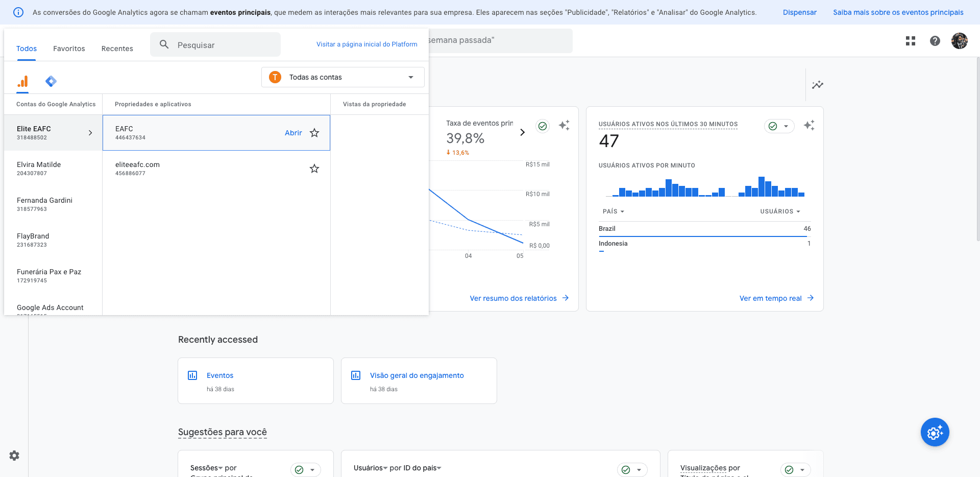The height and width of the screenshot is (477, 980).
Task: Click the Visualizações metric label
Action: (x=703, y=468)
